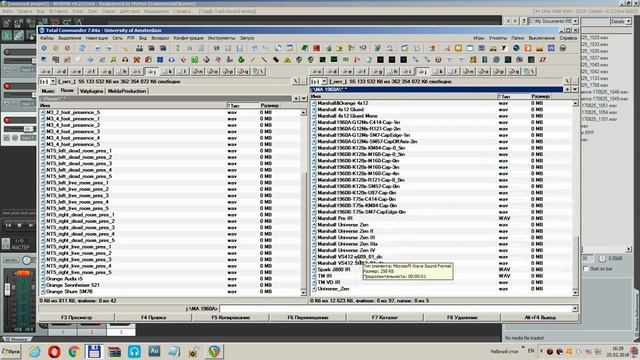Click the black pen icon in second toolbar row
This screenshot has width=640, height=360.
(x=276, y=60)
